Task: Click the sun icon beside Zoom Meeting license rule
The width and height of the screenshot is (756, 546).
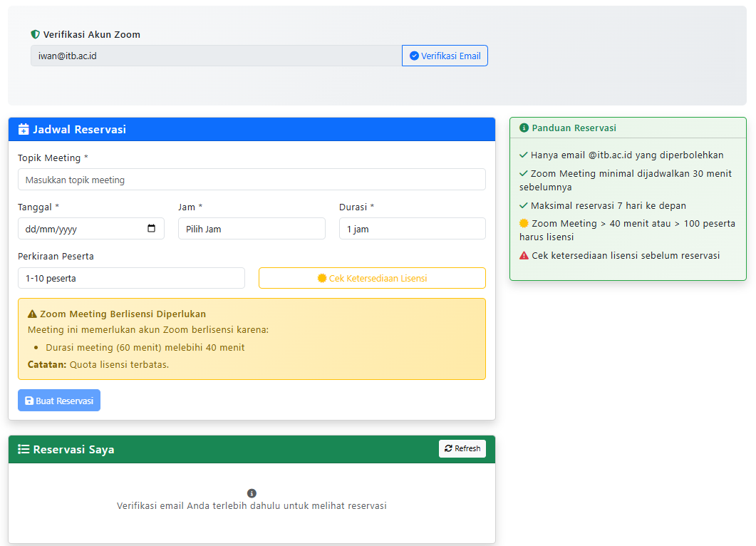Action: pyautogui.click(x=524, y=223)
